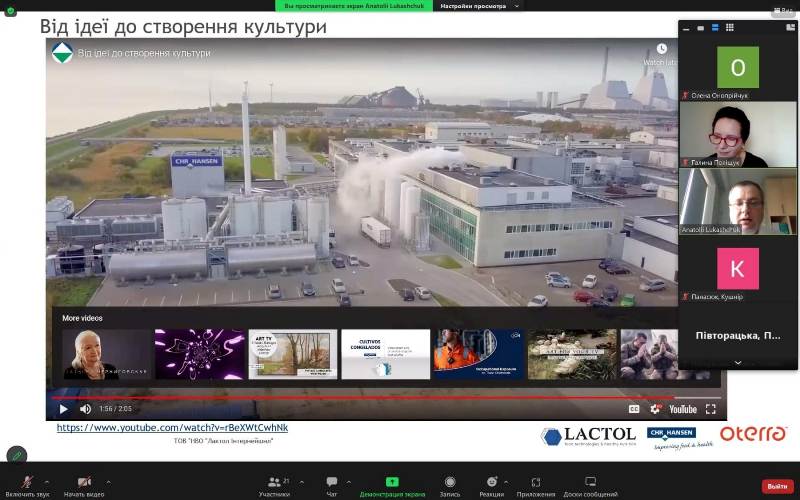Start camera with Начать видео button
800x500 pixels.
point(84,484)
